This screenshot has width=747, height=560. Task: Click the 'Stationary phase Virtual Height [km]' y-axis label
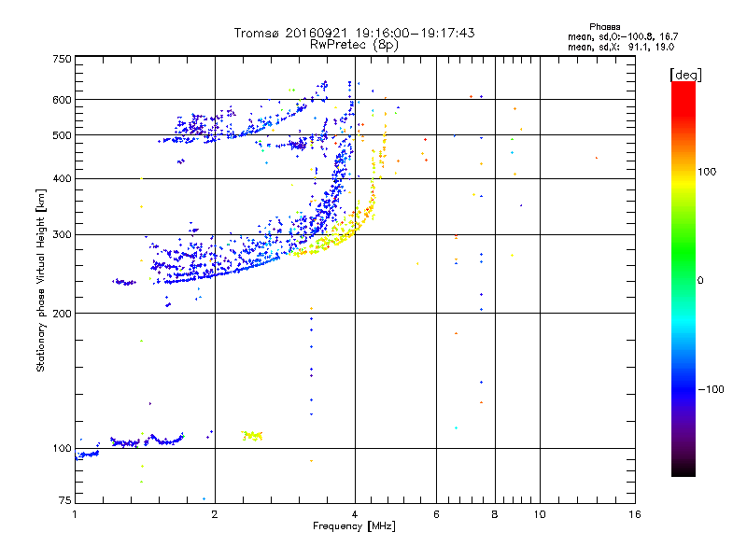pos(41,280)
